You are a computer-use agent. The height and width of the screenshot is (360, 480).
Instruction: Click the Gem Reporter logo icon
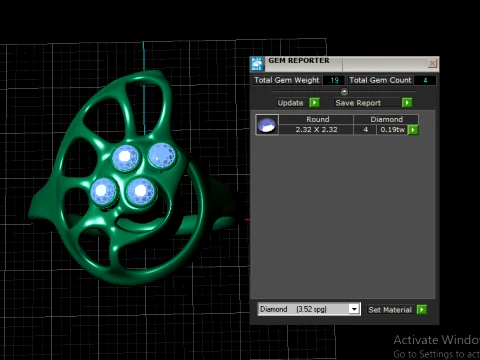[x=257, y=64]
